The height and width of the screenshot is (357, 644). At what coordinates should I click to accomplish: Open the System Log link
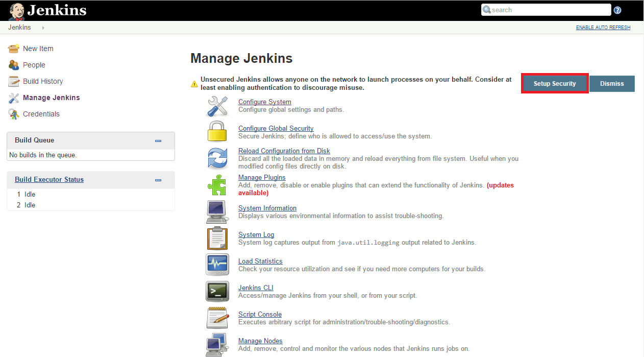(256, 234)
